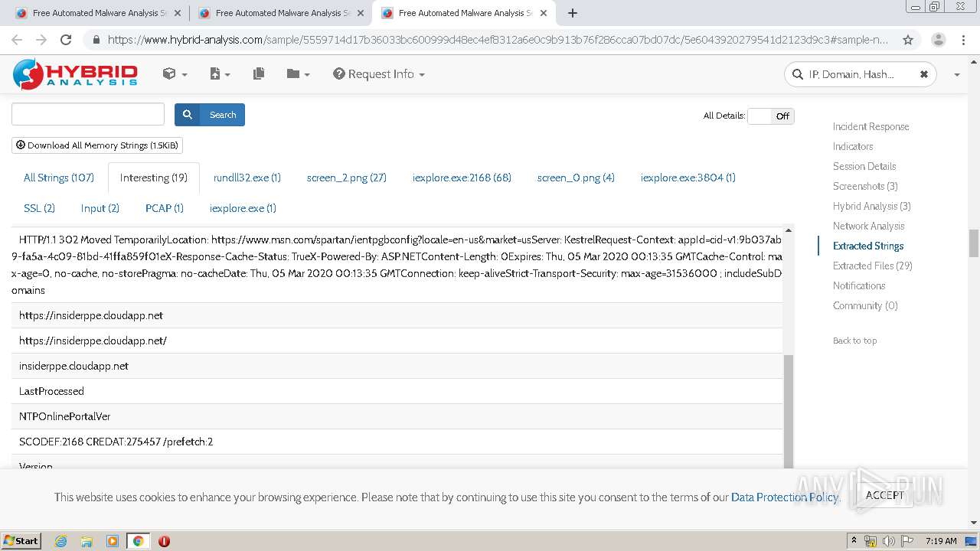This screenshot has width=980, height=551.
Task: Select the Interesting (19) tab
Action: pyautogui.click(x=154, y=178)
